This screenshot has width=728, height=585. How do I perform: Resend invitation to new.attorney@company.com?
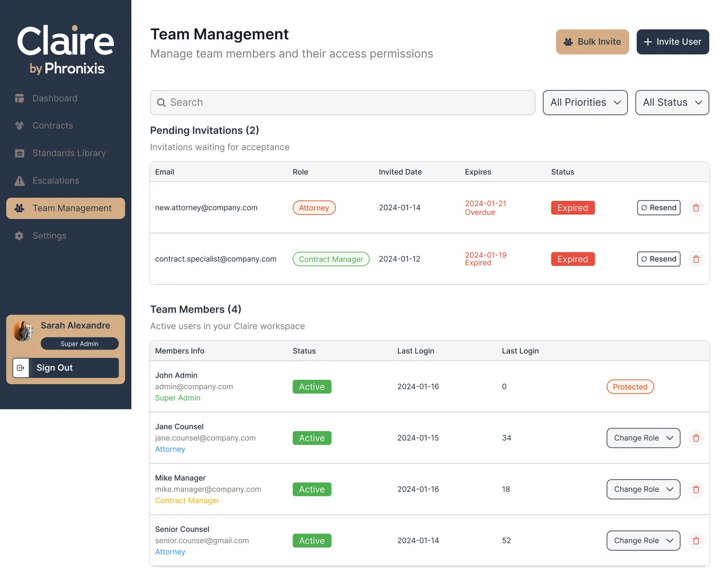(659, 208)
